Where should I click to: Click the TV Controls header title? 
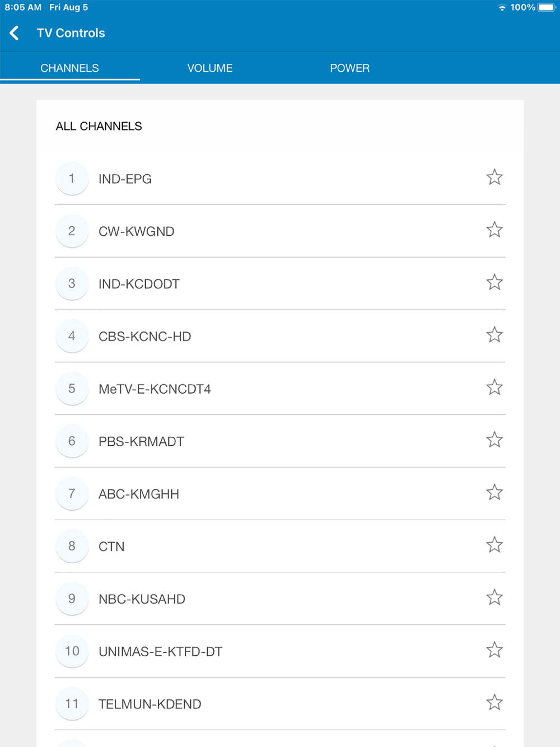[x=71, y=33]
